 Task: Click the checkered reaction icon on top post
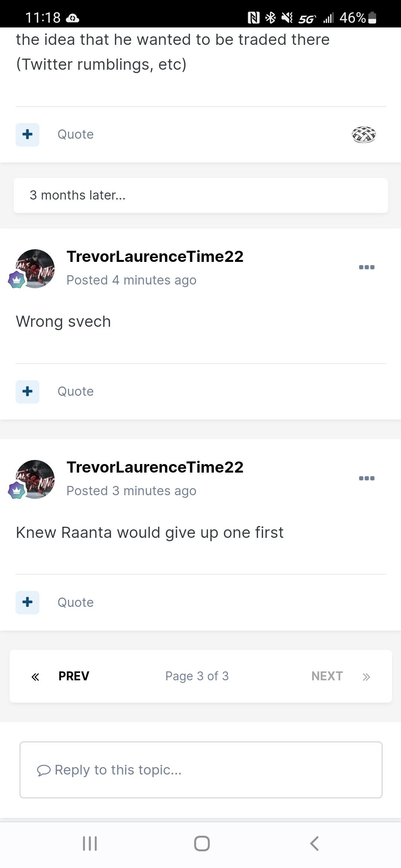tap(363, 134)
